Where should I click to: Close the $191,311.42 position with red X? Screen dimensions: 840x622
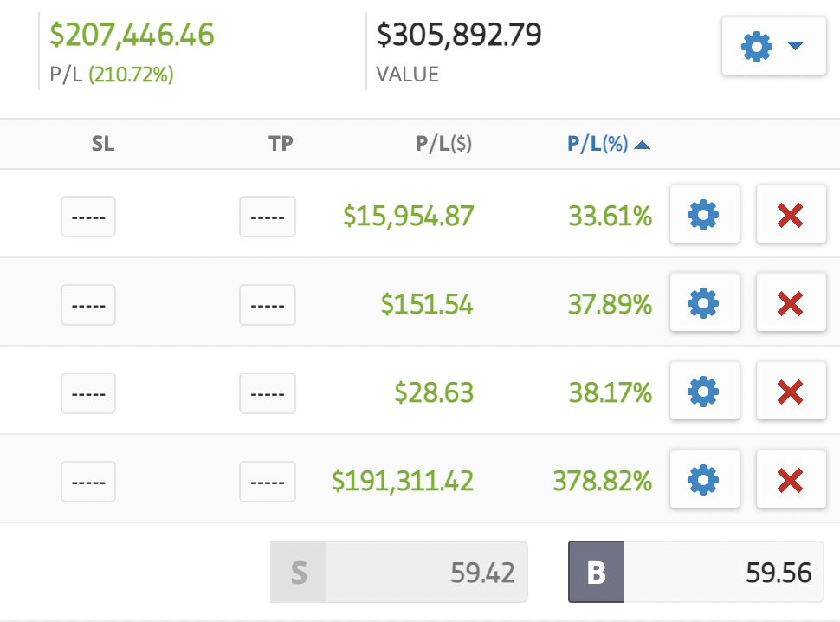click(792, 479)
